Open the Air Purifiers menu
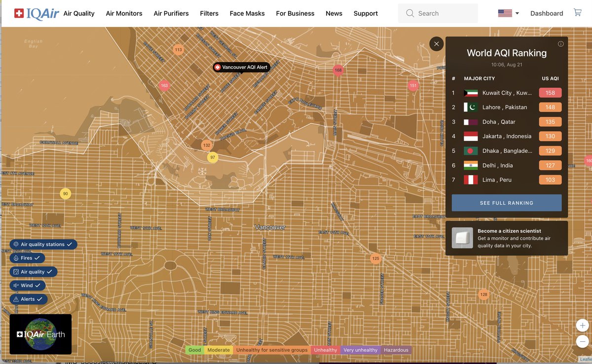Viewport: 592px width, 364px height. (x=171, y=13)
